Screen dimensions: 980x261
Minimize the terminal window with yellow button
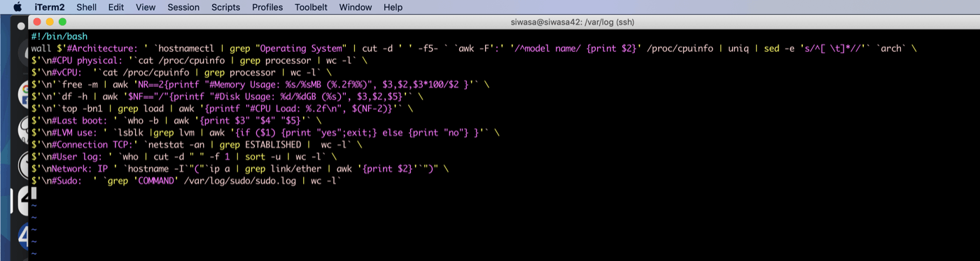pyautogui.click(x=50, y=22)
